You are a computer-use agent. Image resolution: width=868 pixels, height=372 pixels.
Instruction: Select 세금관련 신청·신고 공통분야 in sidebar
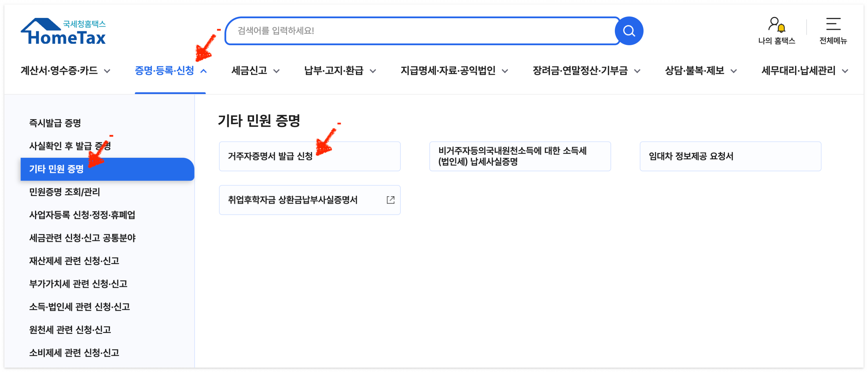[x=82, y=238]
